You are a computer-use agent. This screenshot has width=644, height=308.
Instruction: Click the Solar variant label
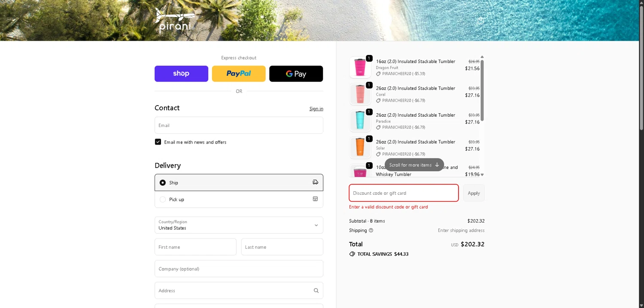(x=380, y=148)
